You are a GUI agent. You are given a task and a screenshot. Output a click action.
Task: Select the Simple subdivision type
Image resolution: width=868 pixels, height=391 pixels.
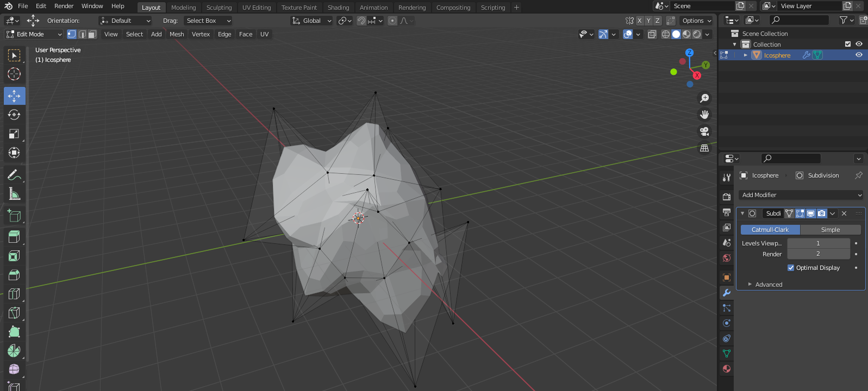[x=830, y=230]
